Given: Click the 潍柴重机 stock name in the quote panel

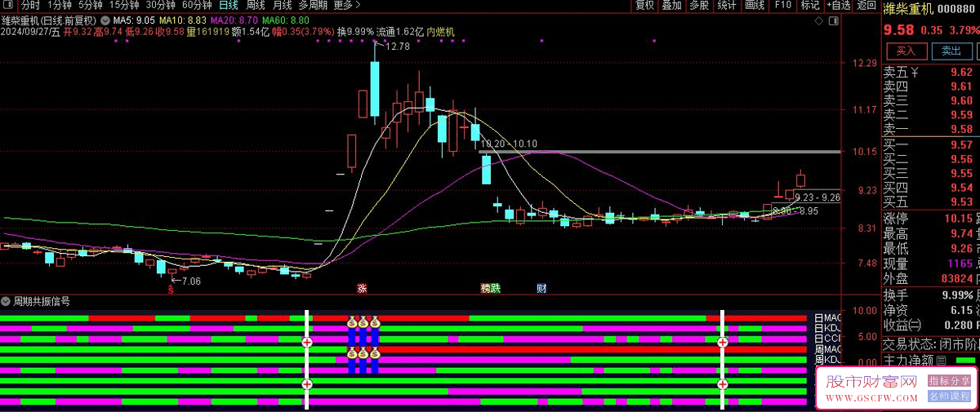Looking at the screenshot, I should [907, 8].
